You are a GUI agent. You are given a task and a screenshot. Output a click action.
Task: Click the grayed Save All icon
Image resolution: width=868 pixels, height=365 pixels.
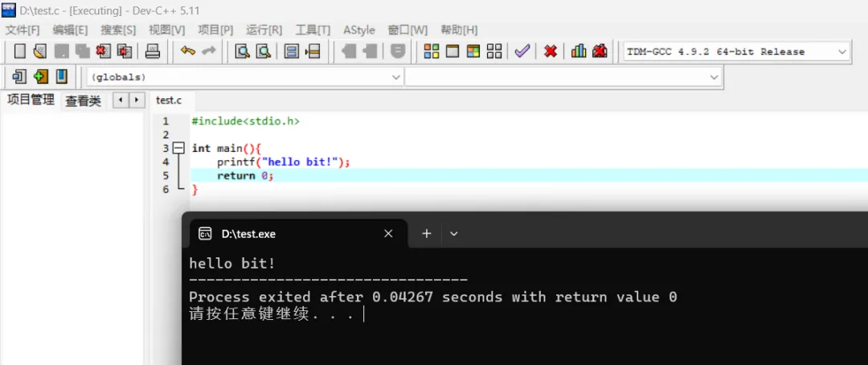coord(83,51)
